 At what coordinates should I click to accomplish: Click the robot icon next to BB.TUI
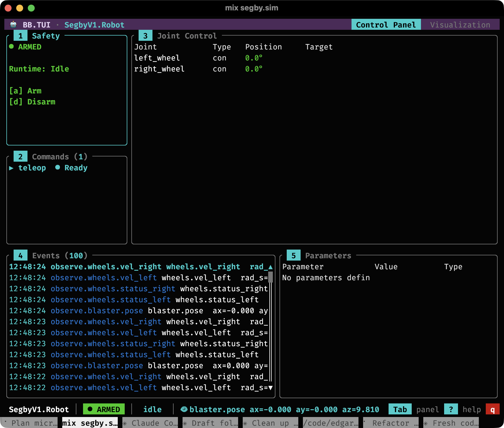pos(13,25)
